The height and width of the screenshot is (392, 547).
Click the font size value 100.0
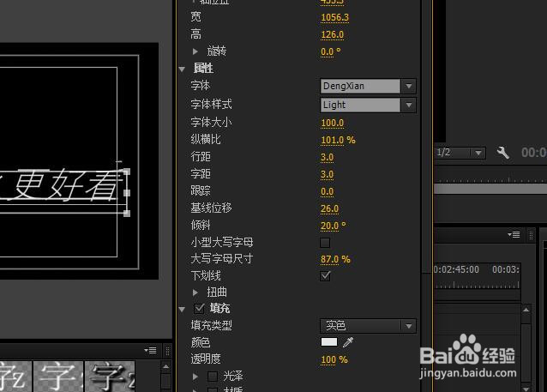332,124
